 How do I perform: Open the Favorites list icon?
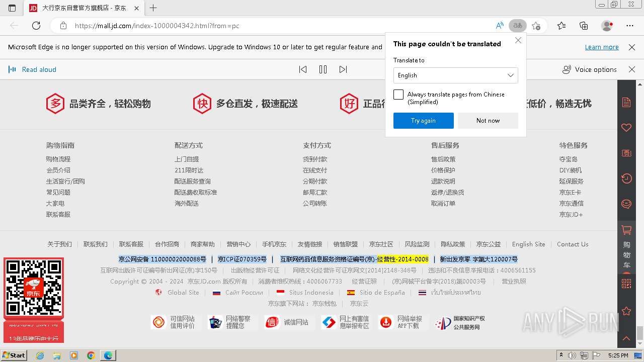click(561, 26)
